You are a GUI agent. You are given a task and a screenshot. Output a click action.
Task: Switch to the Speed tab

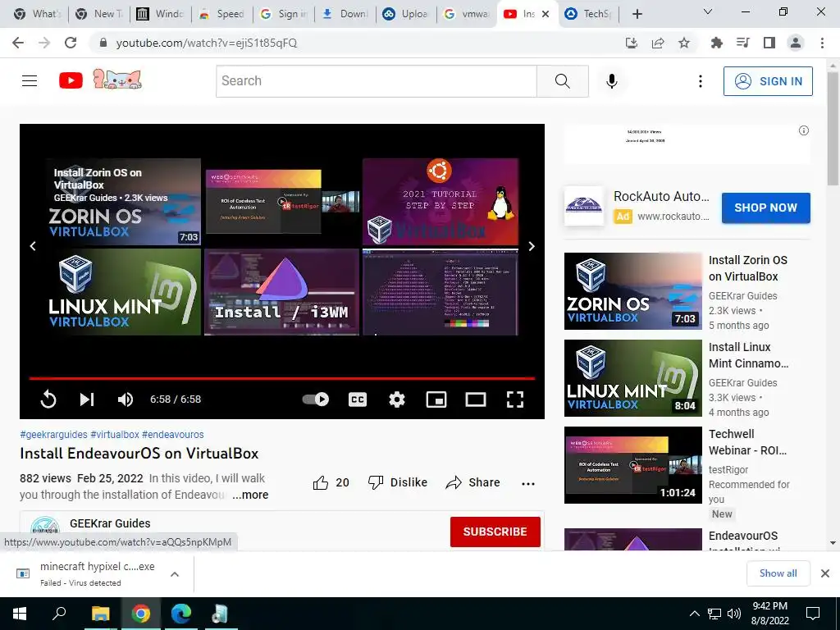coord(221,14)
